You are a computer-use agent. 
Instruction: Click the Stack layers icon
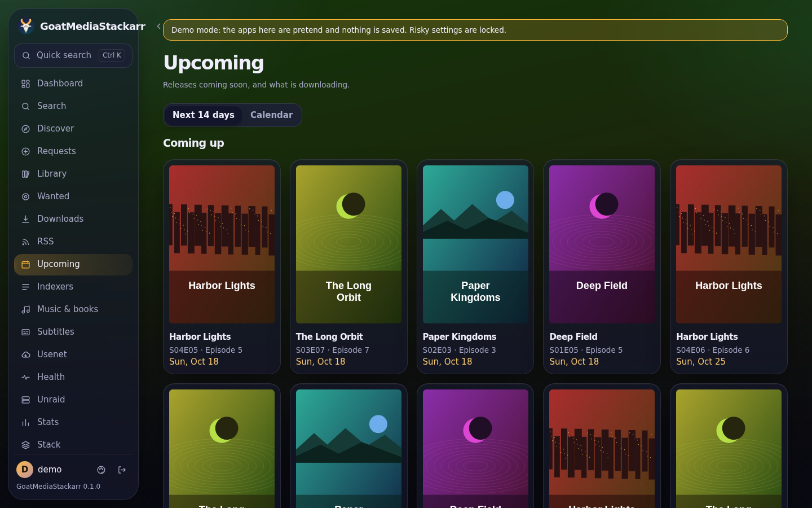(x=25, y=445)
